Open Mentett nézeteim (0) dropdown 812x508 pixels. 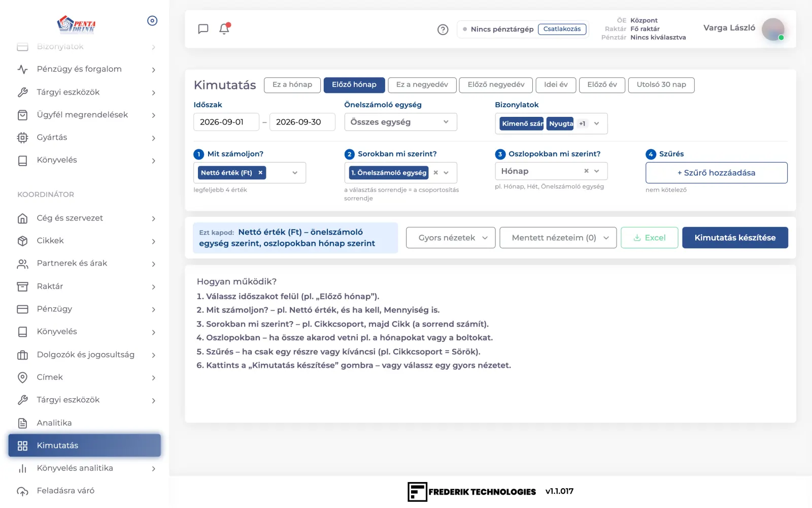558,238
